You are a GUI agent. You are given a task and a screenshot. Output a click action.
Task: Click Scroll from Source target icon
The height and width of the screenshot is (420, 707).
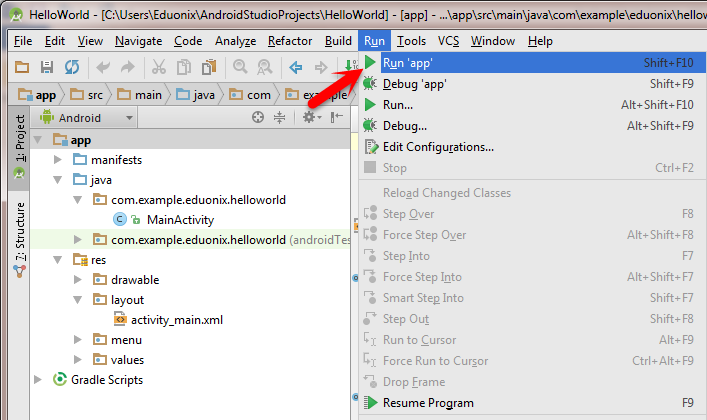click(258, 118)
